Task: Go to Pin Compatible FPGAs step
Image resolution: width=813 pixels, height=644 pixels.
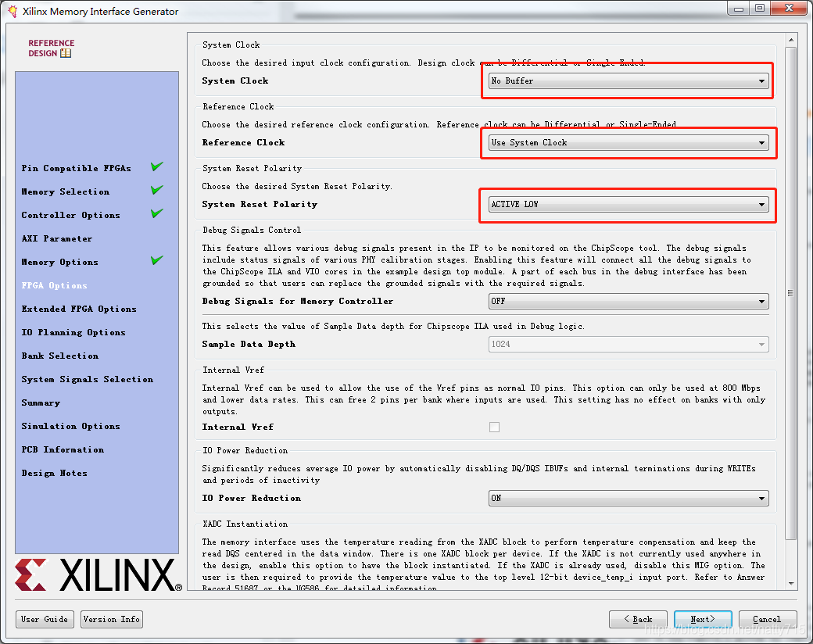Action: (77, 168)
